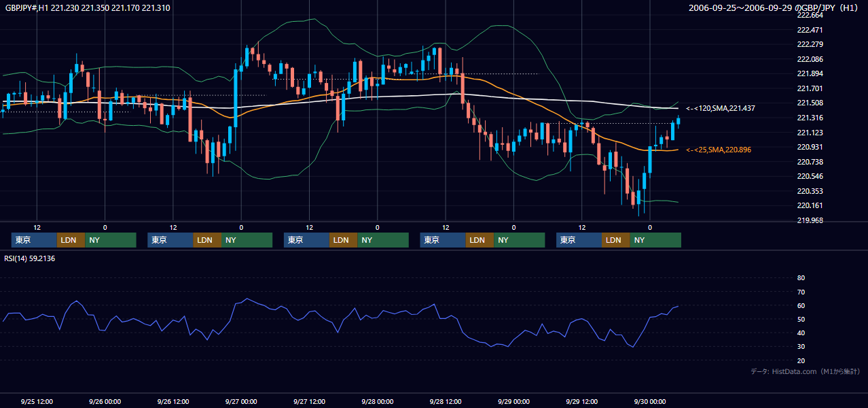Click the 221.894 price axis label
Screen dimensions: 868x408
pyautogui.click(x=810, y=74)
